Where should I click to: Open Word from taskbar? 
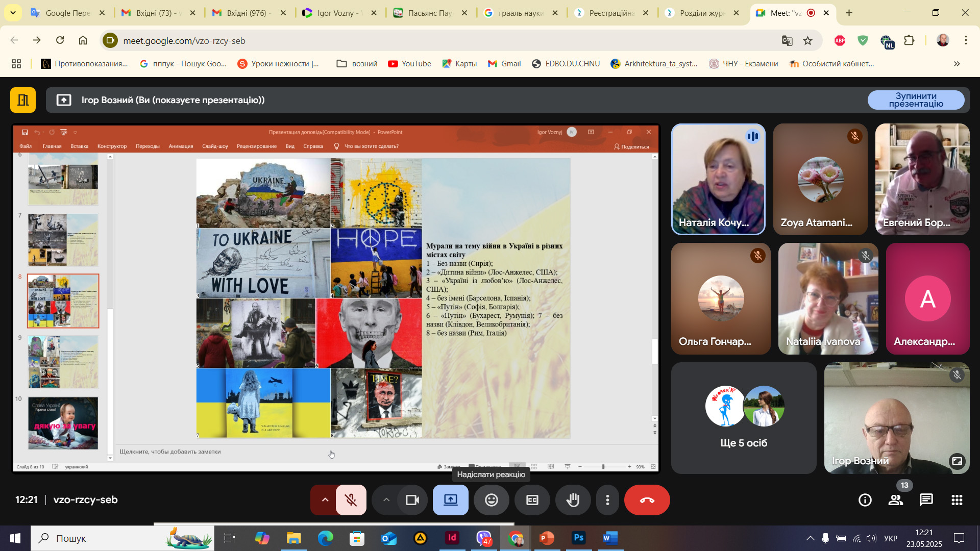coord(610,538)
